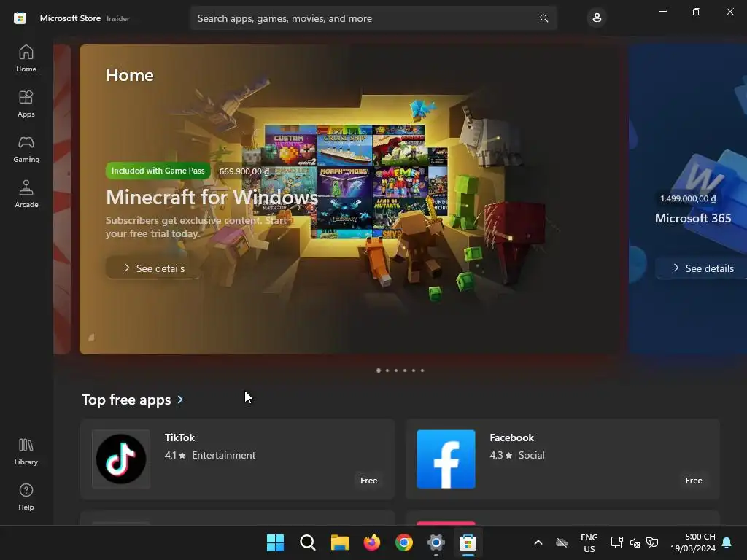Click the Microsoft 365 banner card

(x=688, y=199)
